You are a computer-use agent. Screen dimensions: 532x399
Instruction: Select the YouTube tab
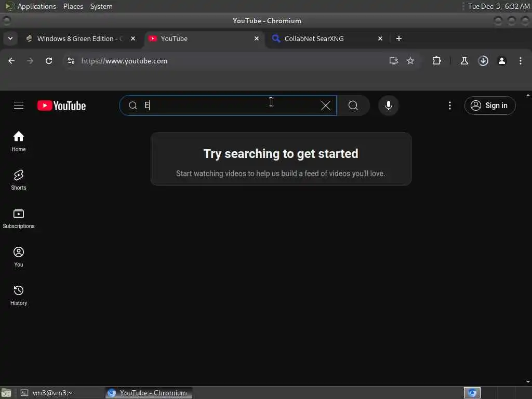pos(204,38)
